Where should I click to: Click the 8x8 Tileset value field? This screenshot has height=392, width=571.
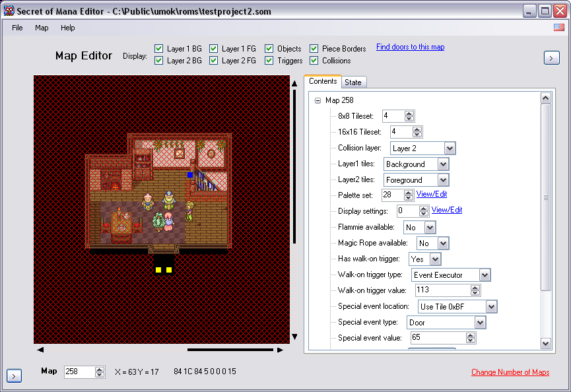click(x=393, y=116)
